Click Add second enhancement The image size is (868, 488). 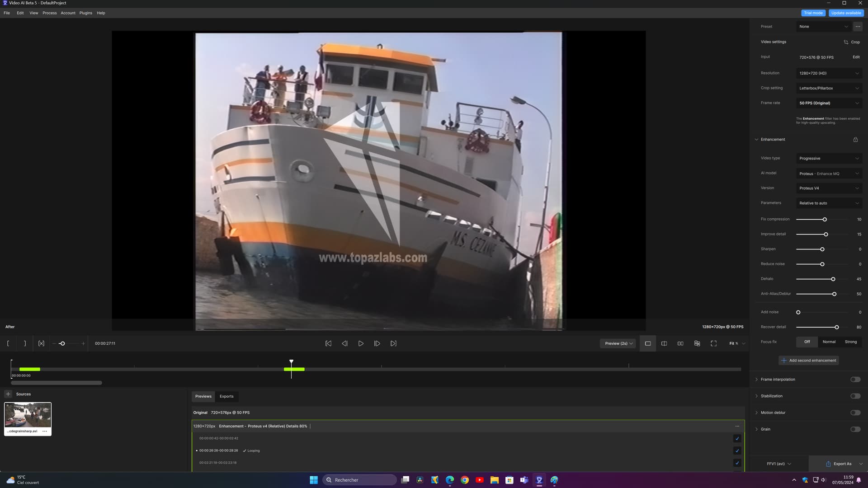click(x=809, y=360)
